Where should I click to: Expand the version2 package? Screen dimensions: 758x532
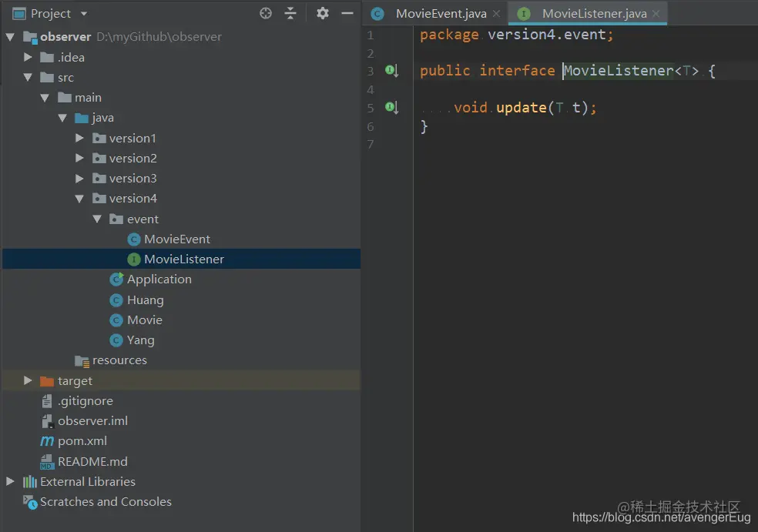[80, 158]
